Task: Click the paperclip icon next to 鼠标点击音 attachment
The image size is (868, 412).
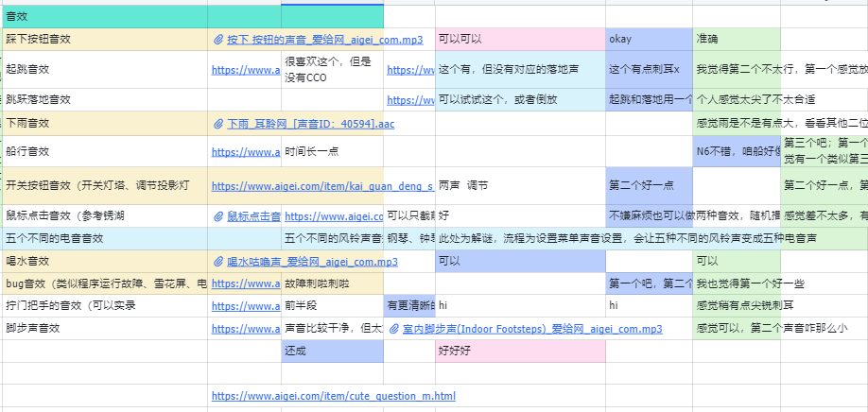Action: 218,216
